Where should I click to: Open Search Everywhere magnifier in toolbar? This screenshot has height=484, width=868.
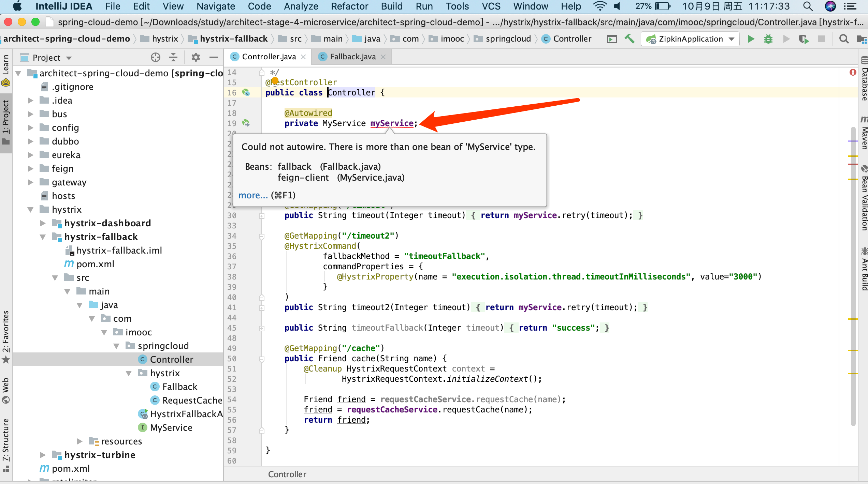coord(844,39)
